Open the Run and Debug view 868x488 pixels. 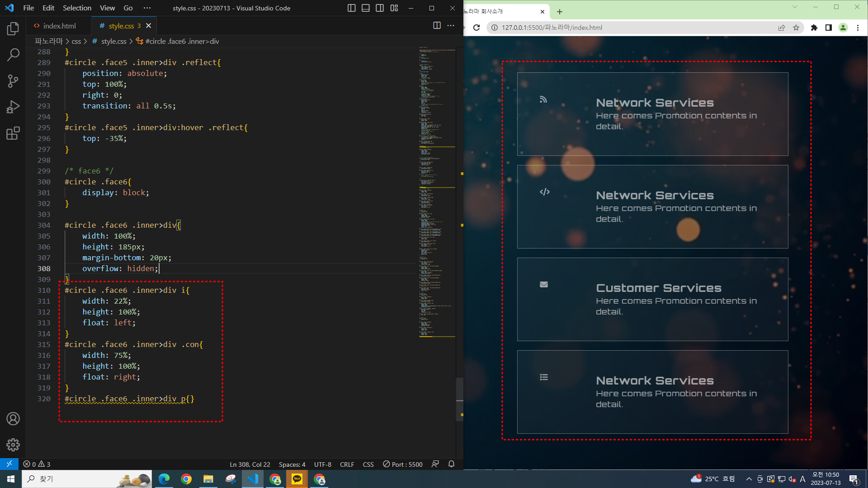tap(13, 107)
